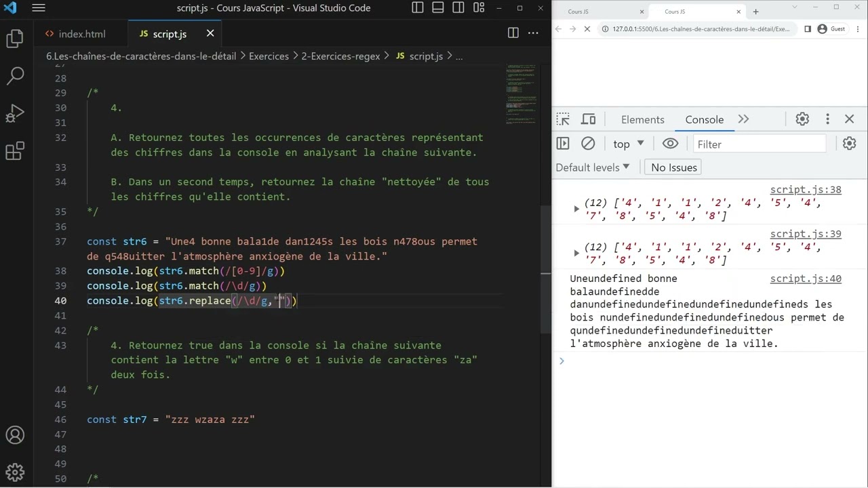Open the Manage gear in activity bar
Viewport: 868px width, 488px height.
pos(15,472)
